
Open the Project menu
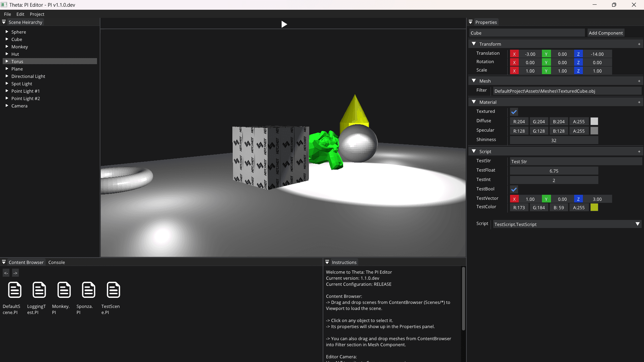(37, 14)
